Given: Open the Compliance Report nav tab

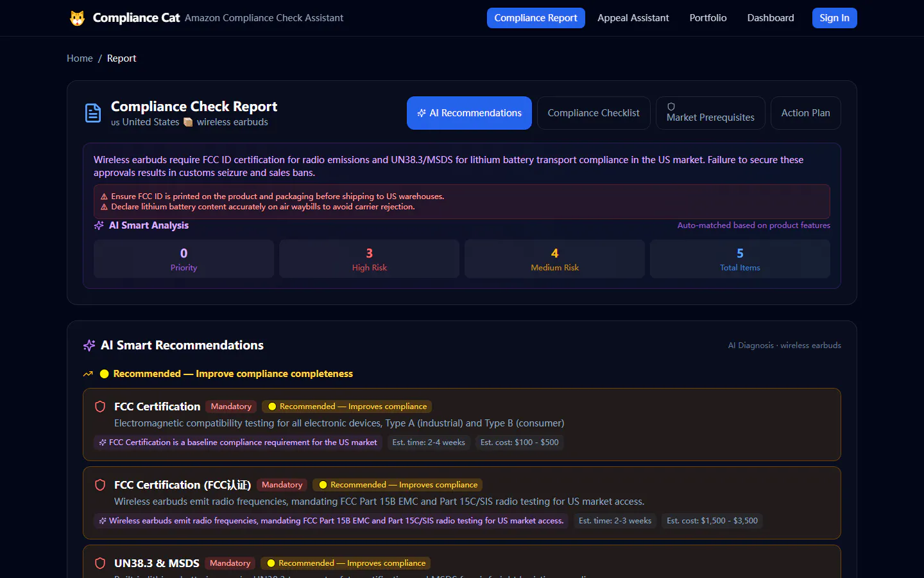Looking at the screenshot, I should pyautogui.click(x=536, y=18).
